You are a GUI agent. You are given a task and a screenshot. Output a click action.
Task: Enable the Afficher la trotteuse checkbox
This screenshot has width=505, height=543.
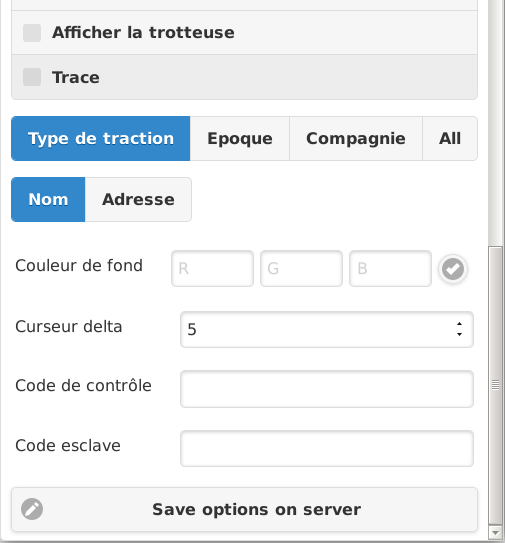click(32, 33)
